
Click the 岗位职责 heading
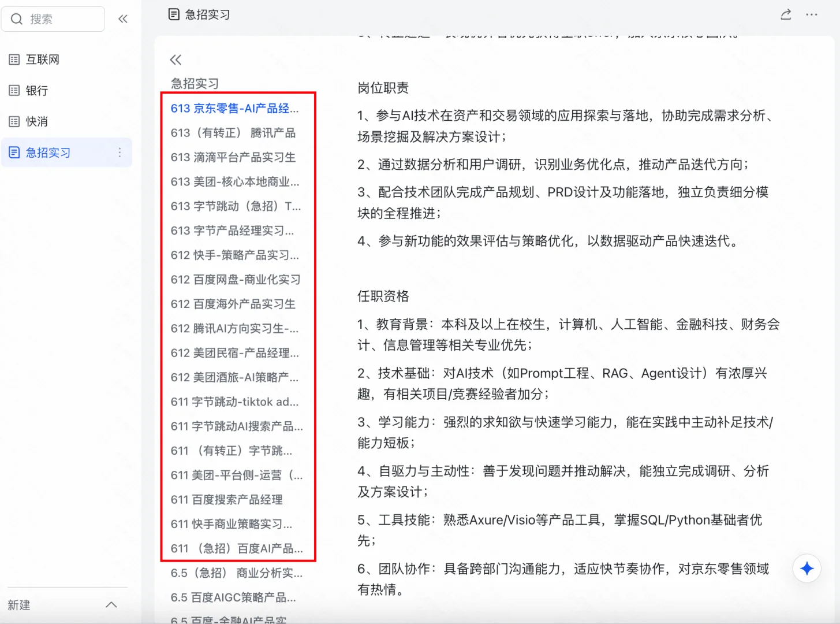[x=383, y=88]
